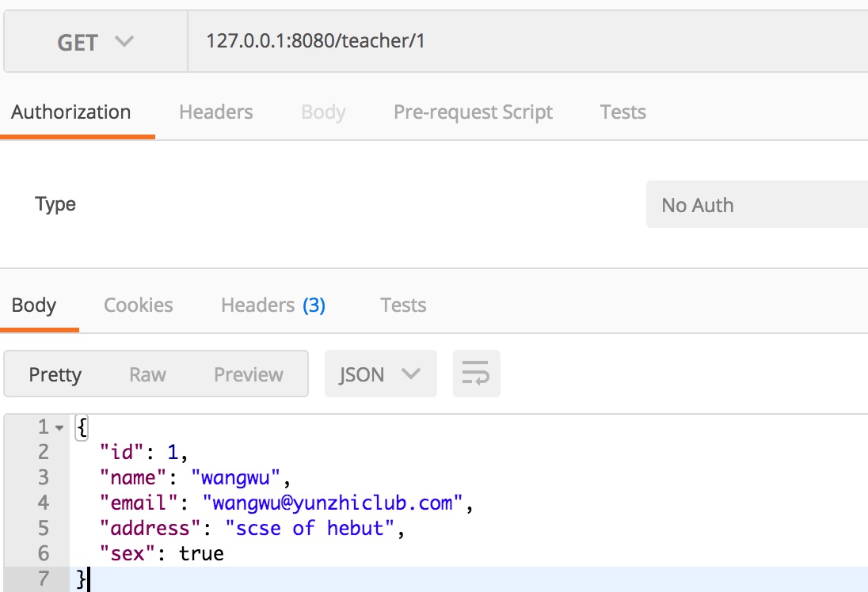Select the Pretty response view
This screenshot has height=592, width=868.
[55, 374]
